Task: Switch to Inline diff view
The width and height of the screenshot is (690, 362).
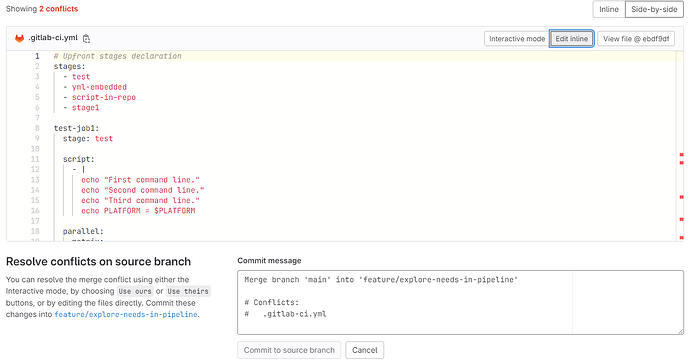Action: click(x=609, y=9)
